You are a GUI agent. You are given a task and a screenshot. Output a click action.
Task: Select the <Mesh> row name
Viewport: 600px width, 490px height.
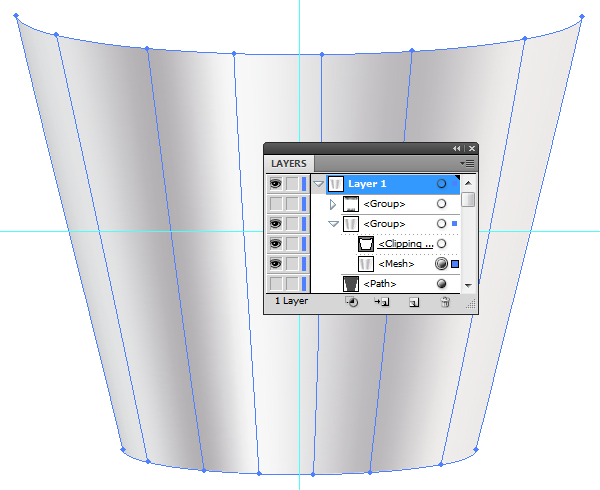[x=396, y=264]
